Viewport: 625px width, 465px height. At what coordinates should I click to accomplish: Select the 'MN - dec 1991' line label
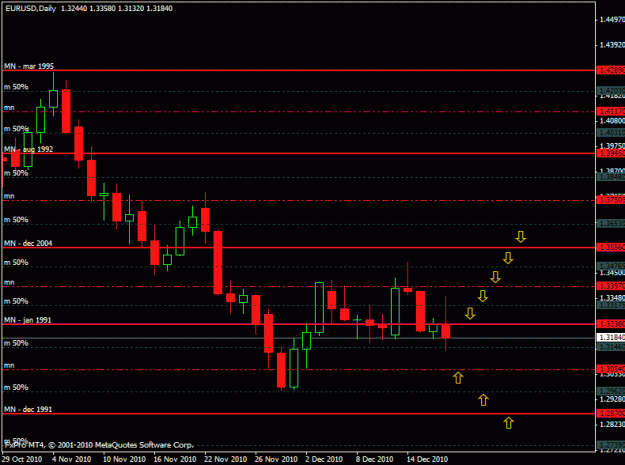(x=28, y=409)
